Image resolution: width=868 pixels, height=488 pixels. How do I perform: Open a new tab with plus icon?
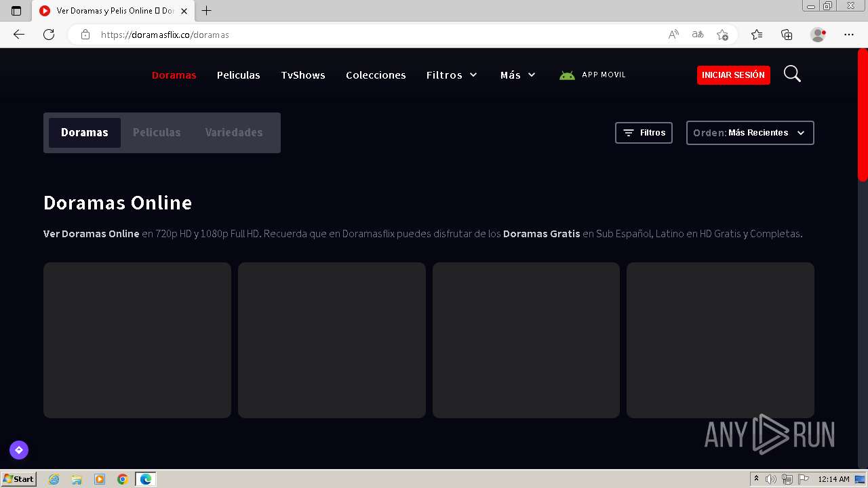click(x=207, y=11)
